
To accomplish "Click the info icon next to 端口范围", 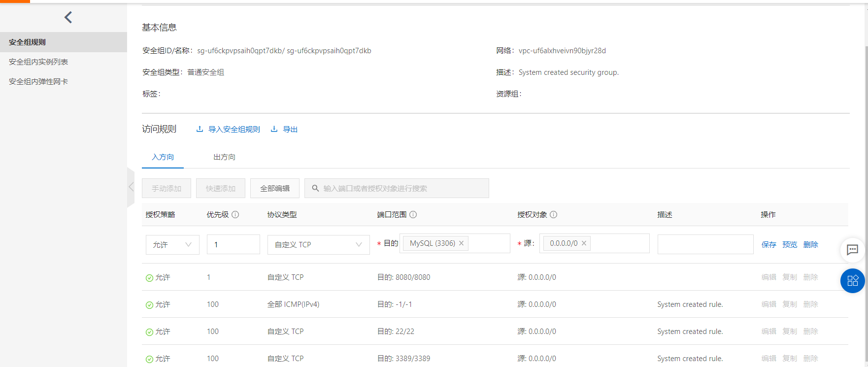I will click(413, 215).
